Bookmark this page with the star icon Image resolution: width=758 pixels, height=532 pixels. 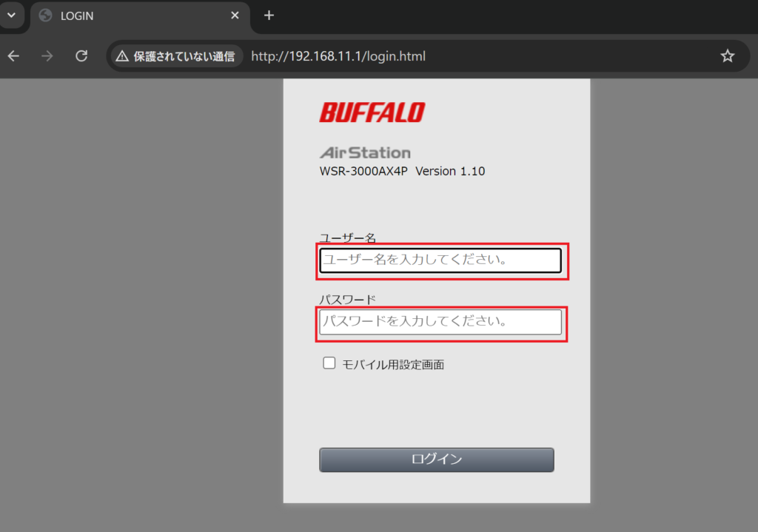click(727, 56)
